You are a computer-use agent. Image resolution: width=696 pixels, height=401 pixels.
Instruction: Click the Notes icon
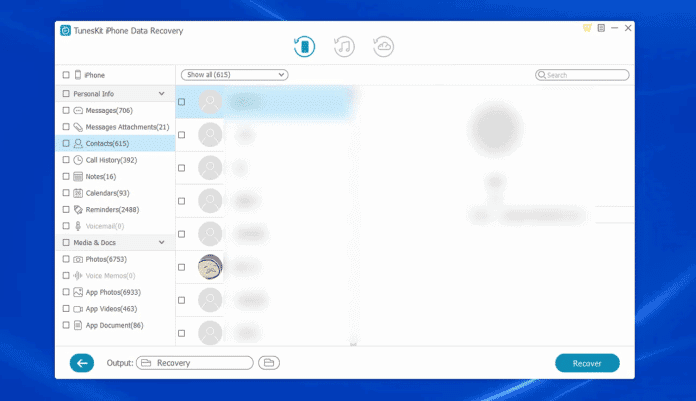click(78, 176)
